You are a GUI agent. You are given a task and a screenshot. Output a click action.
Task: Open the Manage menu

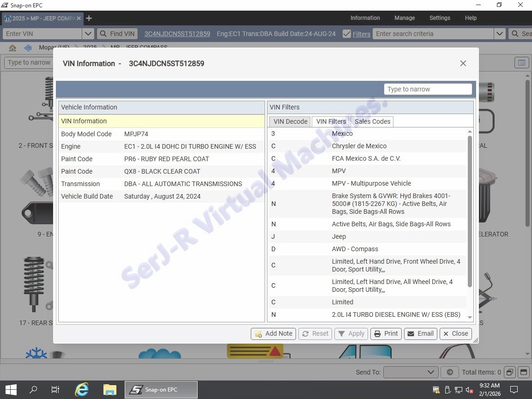[x=405, y=18]
